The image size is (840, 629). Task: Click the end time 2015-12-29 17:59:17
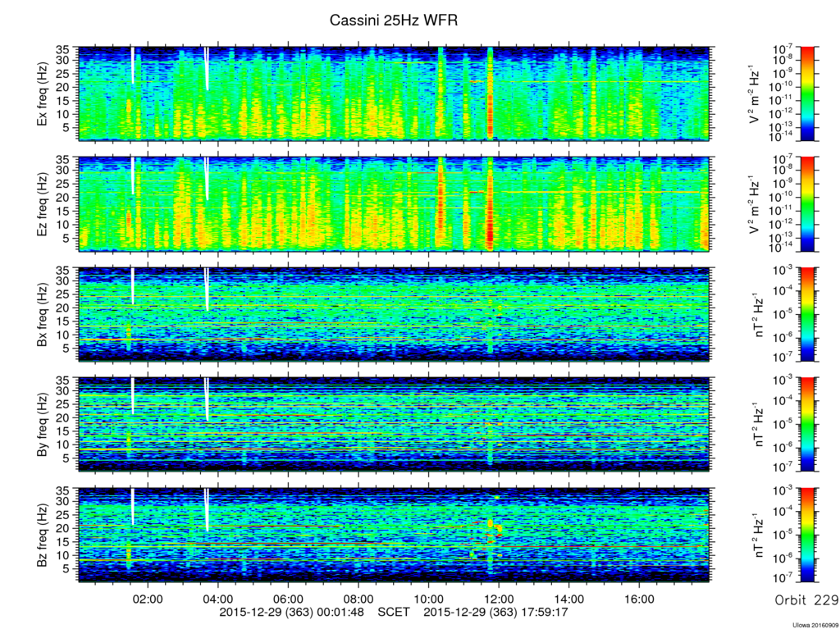point(495,612)
